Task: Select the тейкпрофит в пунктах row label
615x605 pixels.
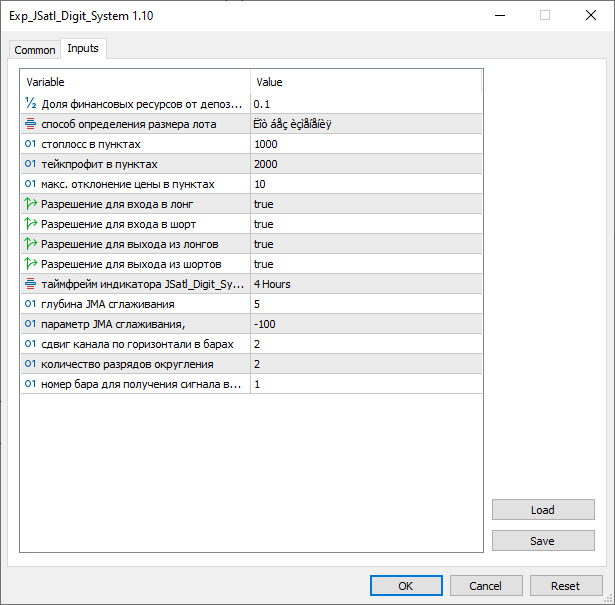Action: pyautogui.click(x=99, y=164)
